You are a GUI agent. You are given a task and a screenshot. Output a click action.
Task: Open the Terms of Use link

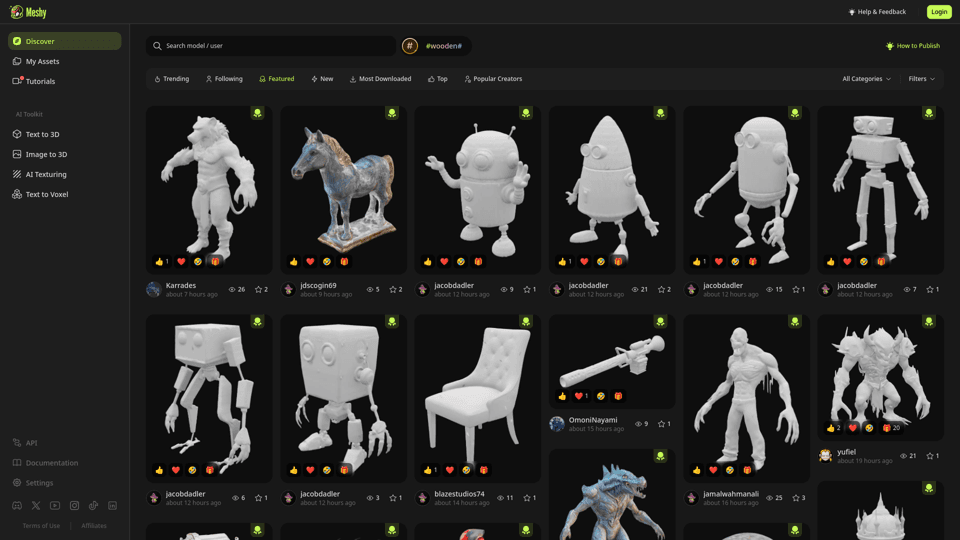pos(41,526)
